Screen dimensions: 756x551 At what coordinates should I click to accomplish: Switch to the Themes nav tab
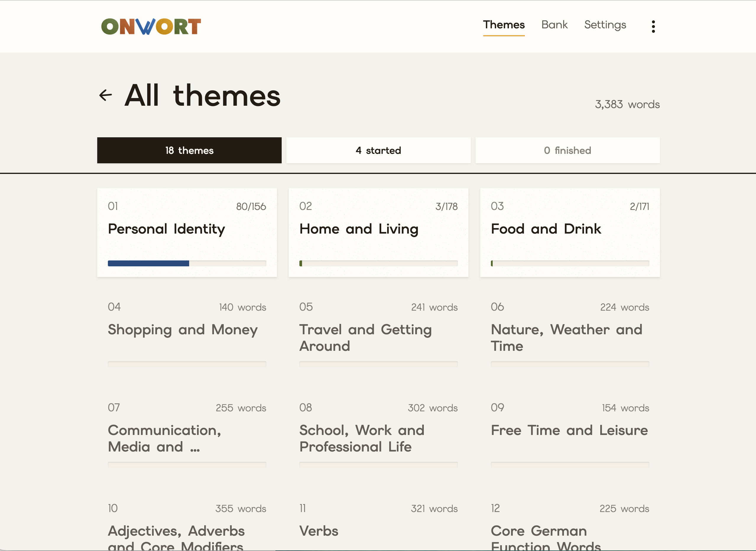click(x=504, y=25)
